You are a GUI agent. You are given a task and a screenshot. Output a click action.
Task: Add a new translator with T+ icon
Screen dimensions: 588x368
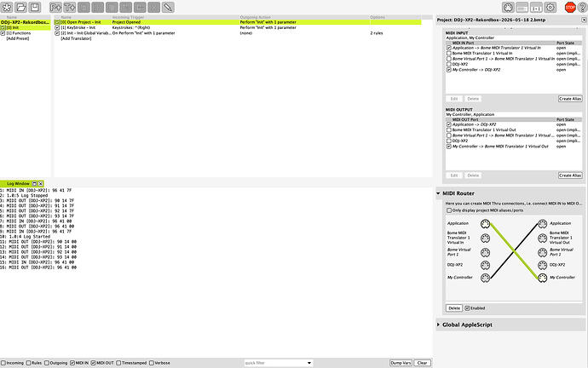pyautogui.click(x=69, y=7)
